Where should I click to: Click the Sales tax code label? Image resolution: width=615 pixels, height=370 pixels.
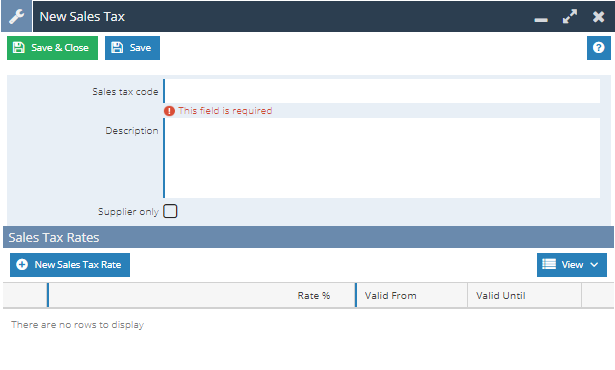[x=126, y=92]
